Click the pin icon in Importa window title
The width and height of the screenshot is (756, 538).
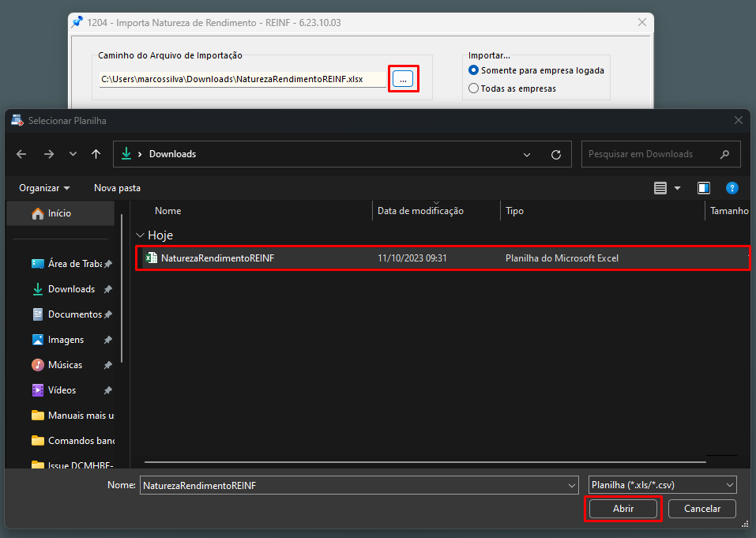point(77,22)
